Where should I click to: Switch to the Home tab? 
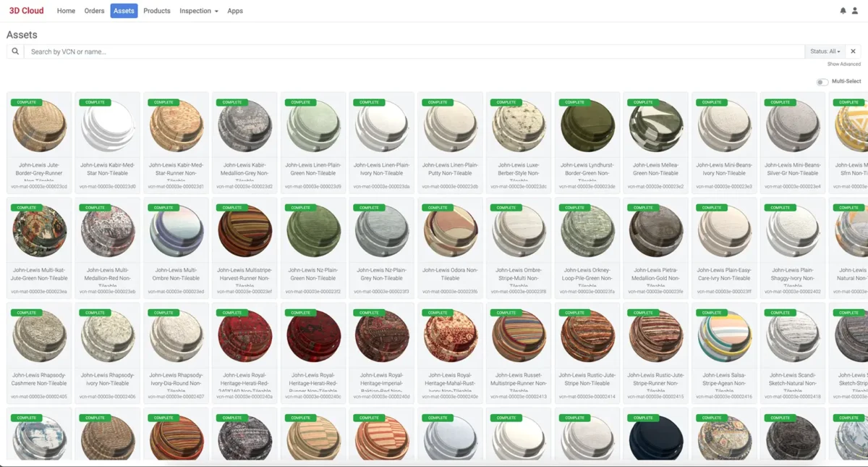click(66, 11)
